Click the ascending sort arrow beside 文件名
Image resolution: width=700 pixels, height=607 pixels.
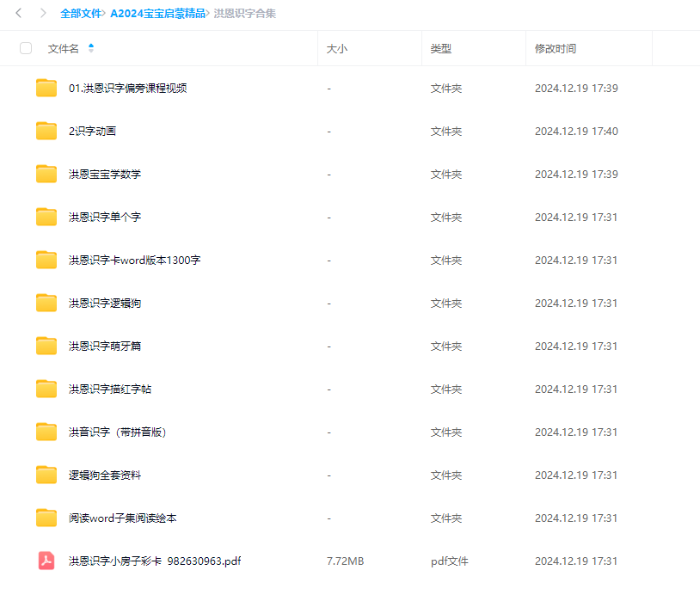pyautogui.click(x=93, y=44)
